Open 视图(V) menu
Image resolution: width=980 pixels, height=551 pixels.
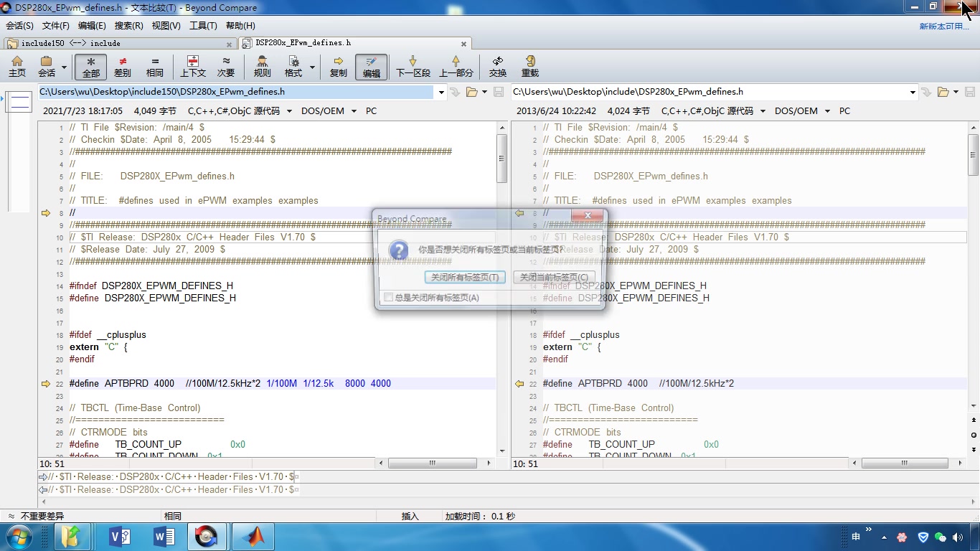166,26
